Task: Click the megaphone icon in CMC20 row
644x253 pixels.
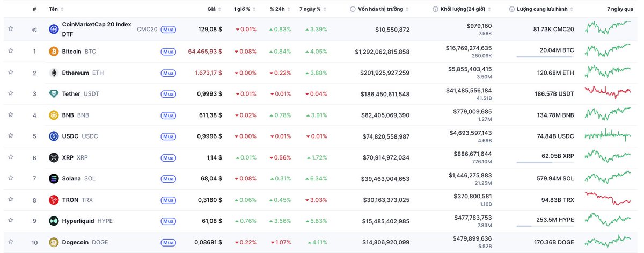Action: (34, 30)
